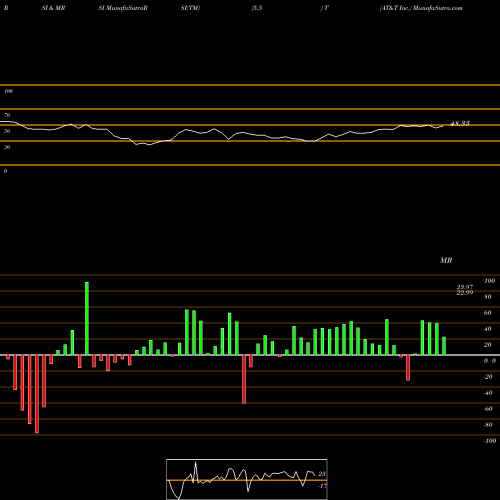Click the MR right axis label 20
This screenshot has width=500, height=500.
point(488,345)
